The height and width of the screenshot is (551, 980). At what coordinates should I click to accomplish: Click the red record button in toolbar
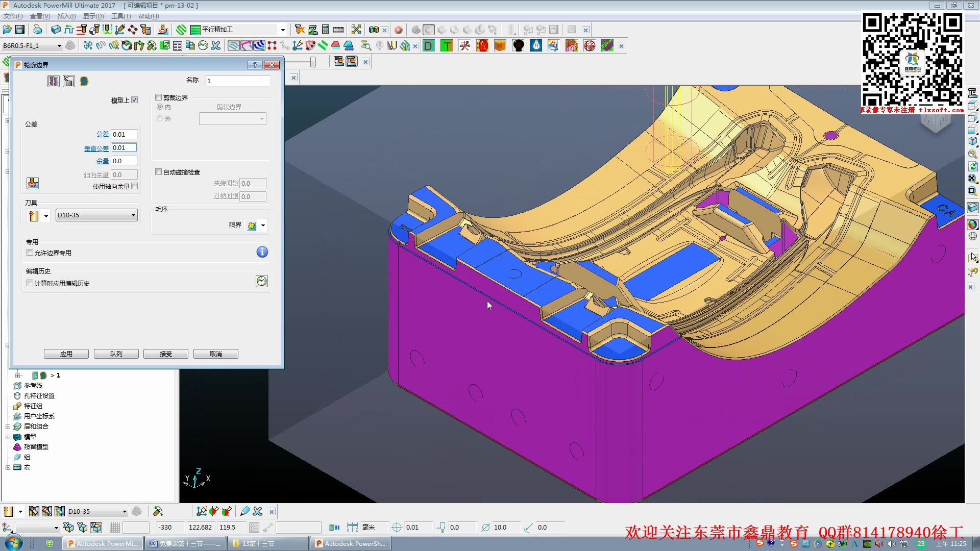(399, 30)
